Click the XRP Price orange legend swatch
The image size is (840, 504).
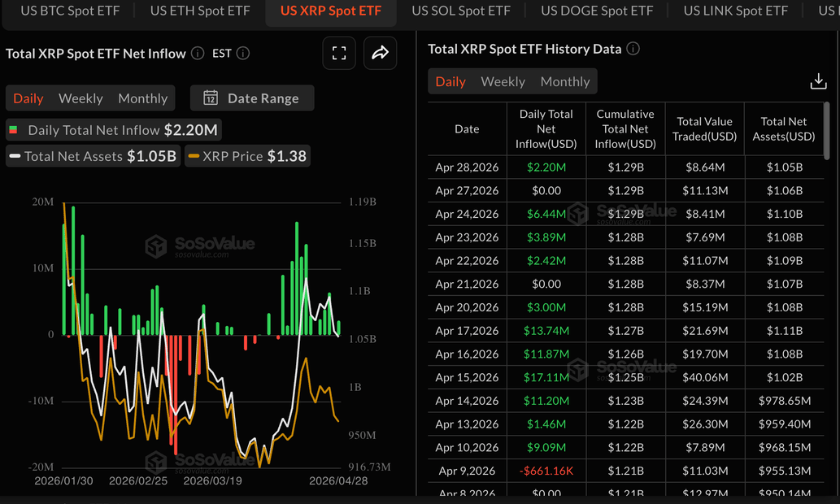(x=194, y=156)
